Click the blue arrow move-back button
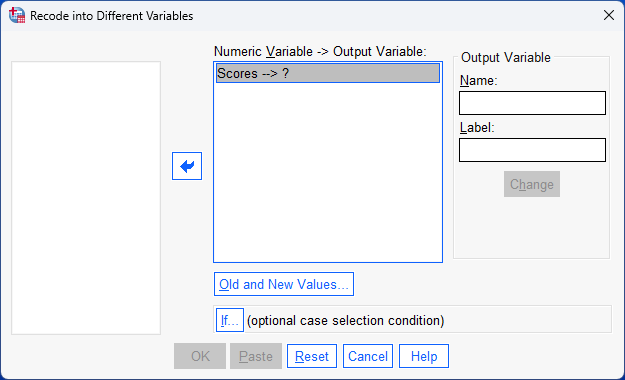The height and width of the screenshot is (380, 625). tap(187, 166)
